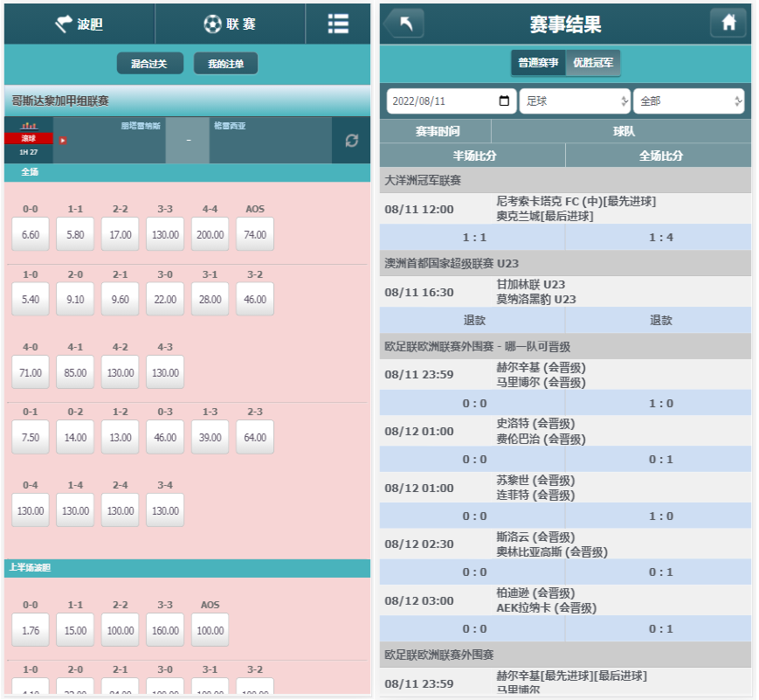Open the 足球 sport dropdown
Image resolution: width=759 pixels, height=700 pixels.
(574, 100)
